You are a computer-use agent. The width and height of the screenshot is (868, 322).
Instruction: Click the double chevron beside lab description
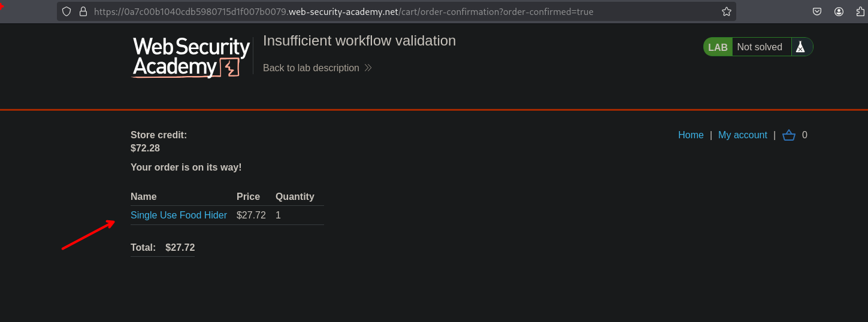(368, 68)
